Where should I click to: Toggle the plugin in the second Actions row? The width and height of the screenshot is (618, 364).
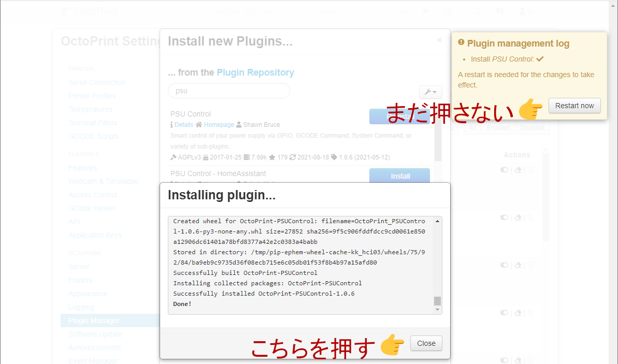click(x=504, y=217)
